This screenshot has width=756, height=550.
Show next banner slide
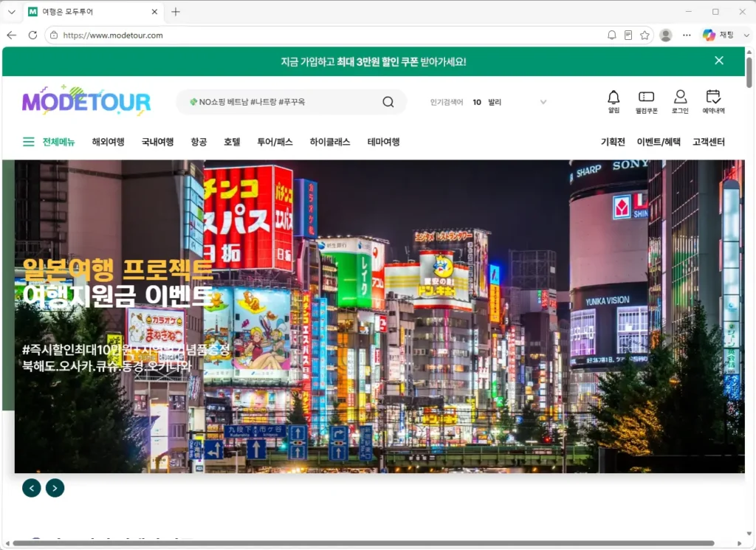tap(55, 488)
